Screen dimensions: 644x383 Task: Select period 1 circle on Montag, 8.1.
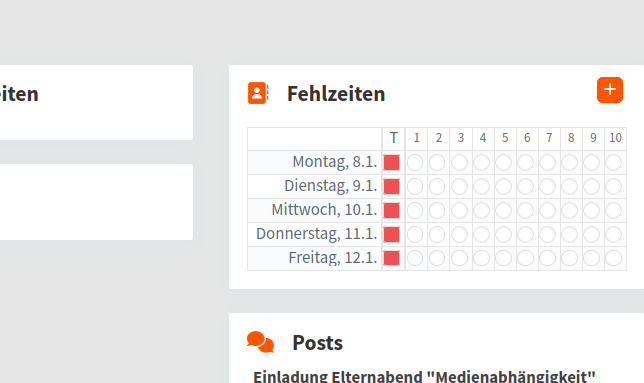(x=415, y=163)
